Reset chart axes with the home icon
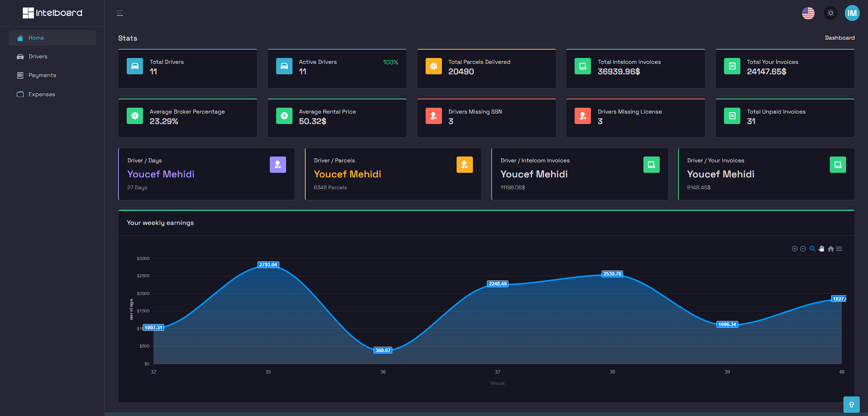This screenshot has width=868, height=416. click(831, 249)
